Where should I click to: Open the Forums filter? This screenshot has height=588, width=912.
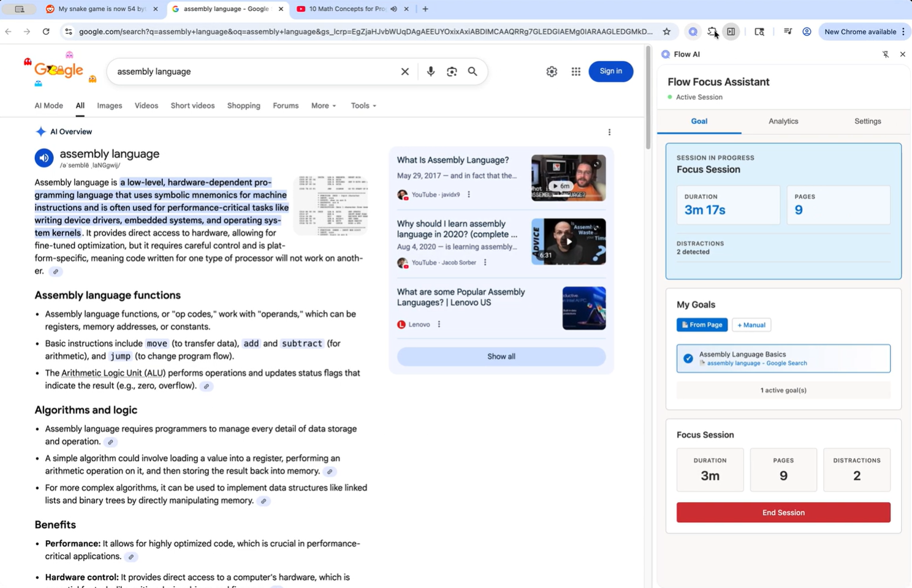coord(286,106)
